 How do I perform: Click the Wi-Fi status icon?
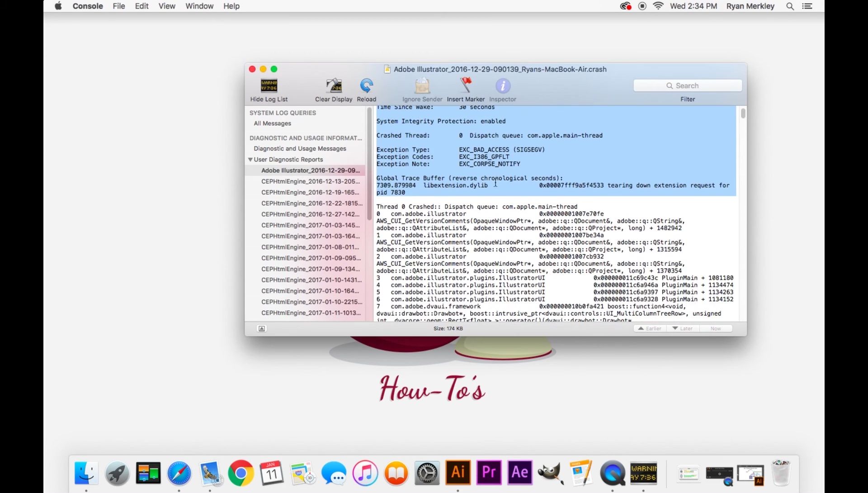(x=658, y=6)
